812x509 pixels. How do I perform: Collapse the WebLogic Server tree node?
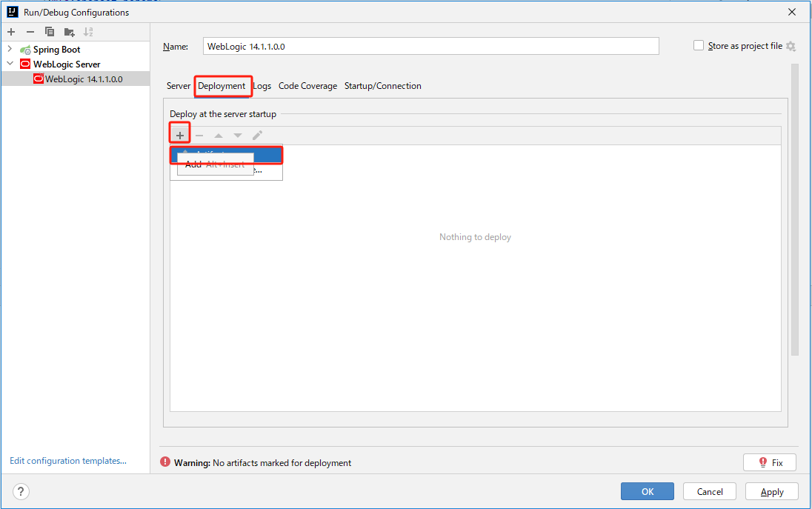point(10,64)
